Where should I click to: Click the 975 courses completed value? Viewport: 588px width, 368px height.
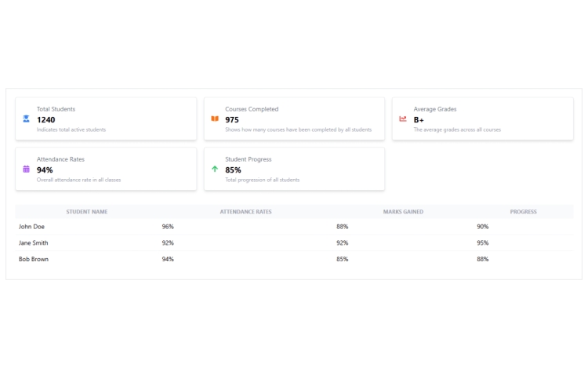pyautogui.click(x=232, y=120)
